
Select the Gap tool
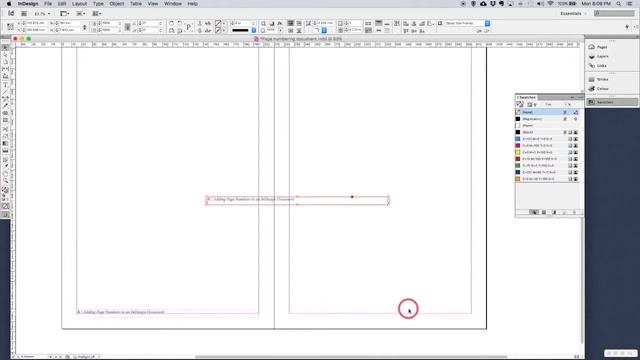(5, 69)
